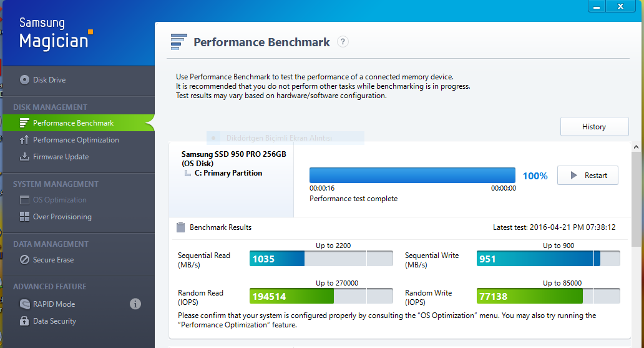Click the Random Write IOPS bar

click(549, 296)
